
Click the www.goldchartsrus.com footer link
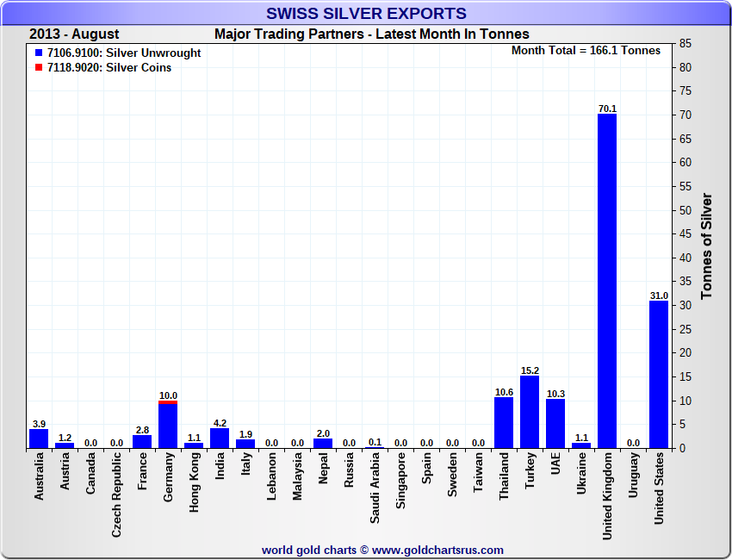click(437, 550)
